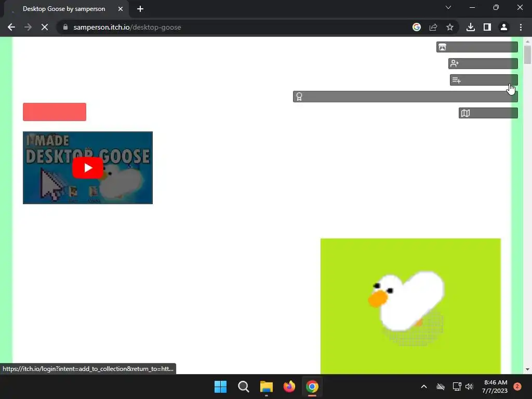Image resolution: width=532 pixels, height=399 pixels.
Task: Click the volume speaker tray icon
Action: (469, 387)
